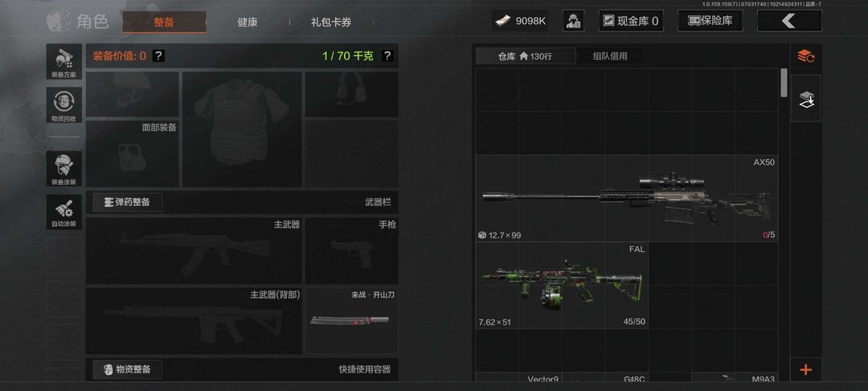Click the orange stack sort icon
This screenshot has width=868, height=391.
pyautogui.click(x=805, y=56)
